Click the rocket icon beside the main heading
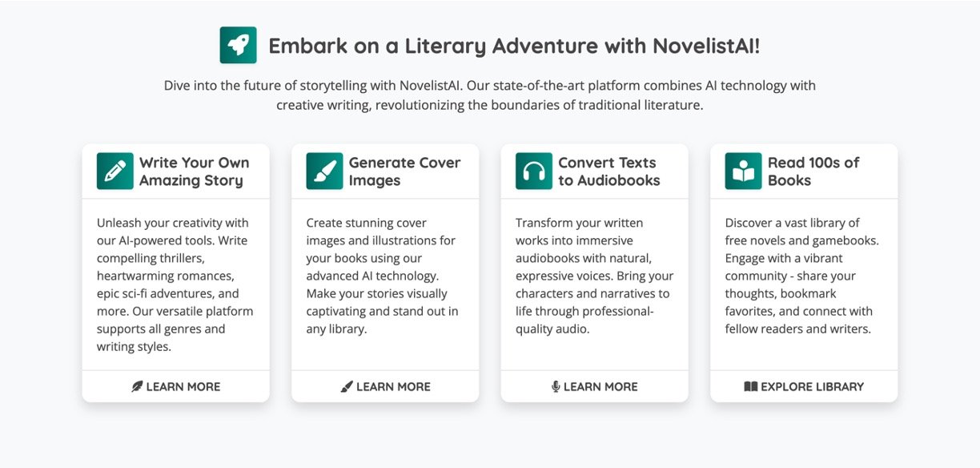The image size is (980, 468). pyautogui.click(x=238, y=45)
